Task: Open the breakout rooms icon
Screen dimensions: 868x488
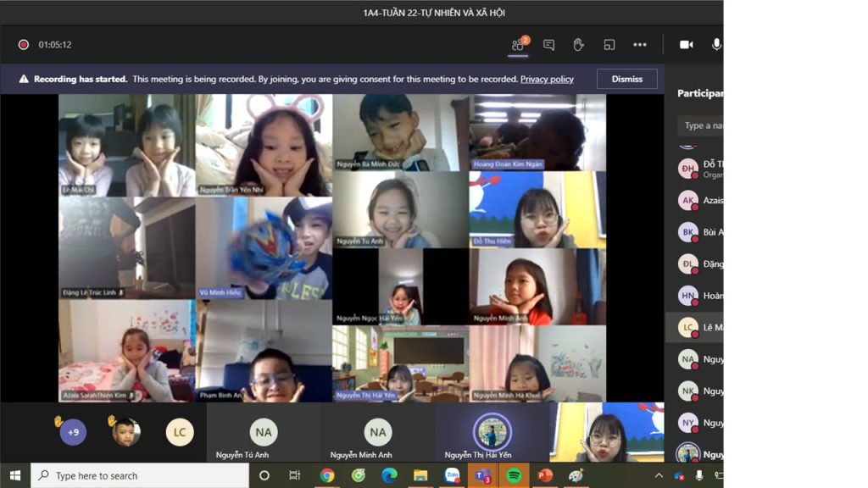Action: click(x=609, y=45)
